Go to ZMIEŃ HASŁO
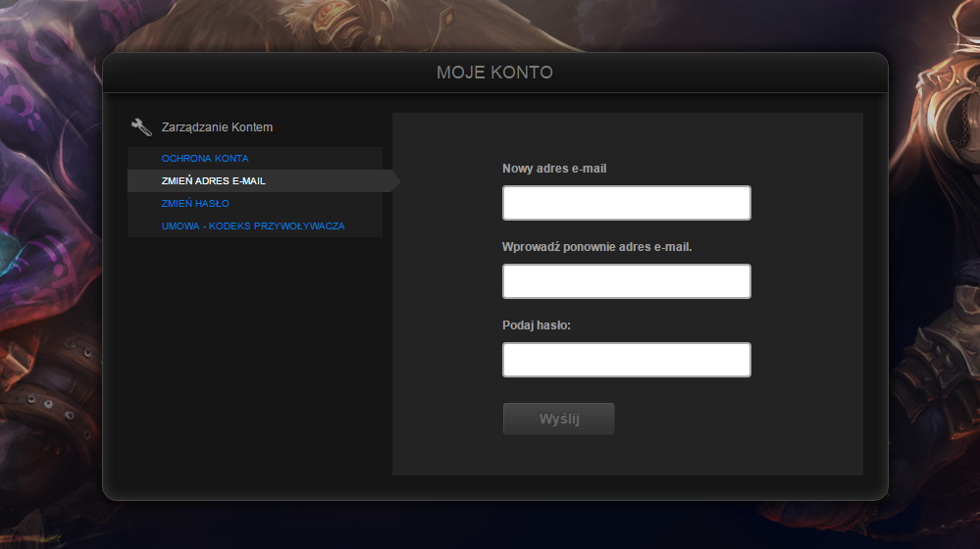980x549 pixels. 195,204
